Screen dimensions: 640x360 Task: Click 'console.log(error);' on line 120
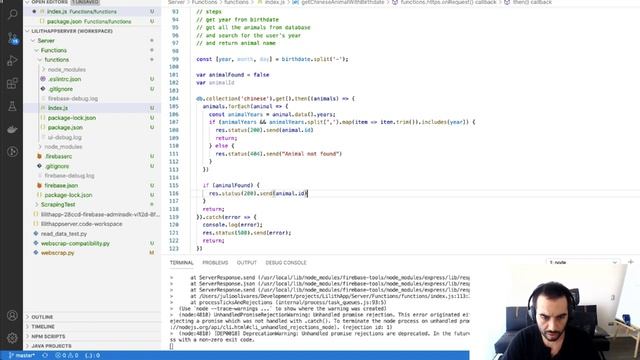[x=233, y=225]
